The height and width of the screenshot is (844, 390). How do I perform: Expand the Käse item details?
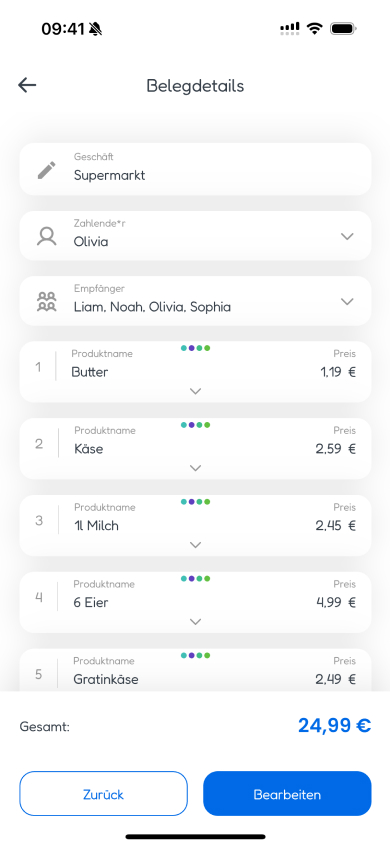coord(196,468)
